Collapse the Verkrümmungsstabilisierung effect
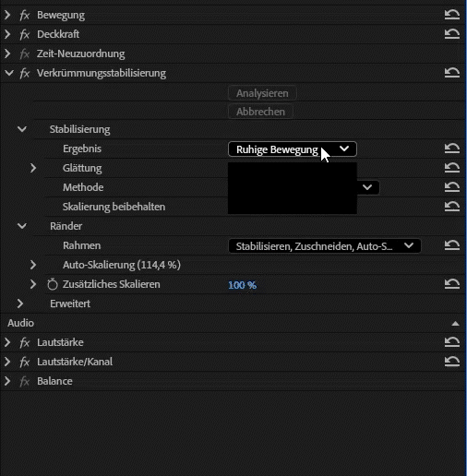This screenshot has width=467, height=476. click(x=9, y=73)
